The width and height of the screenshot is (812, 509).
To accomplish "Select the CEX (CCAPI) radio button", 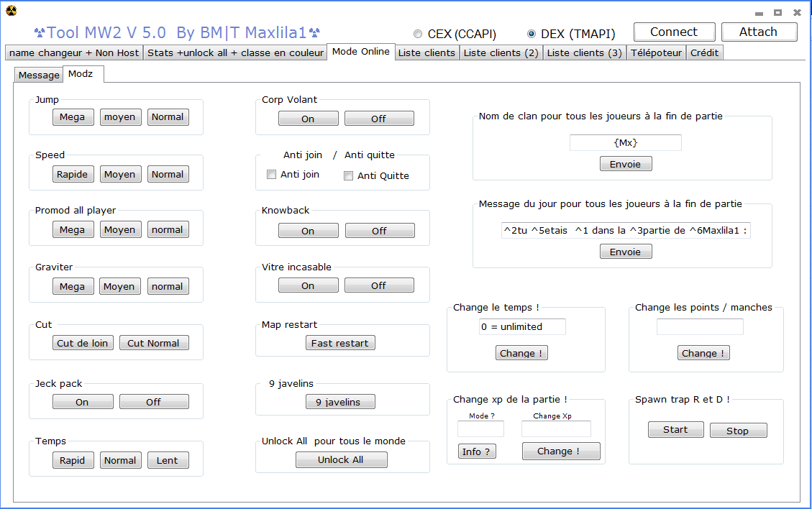I will (418, 35).
